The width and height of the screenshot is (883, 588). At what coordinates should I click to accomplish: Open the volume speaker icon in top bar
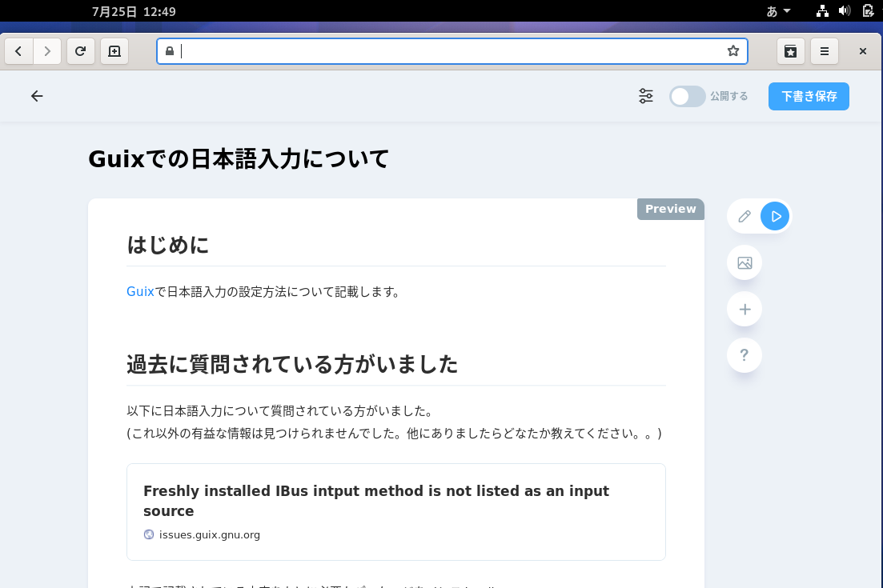point(844,11)
